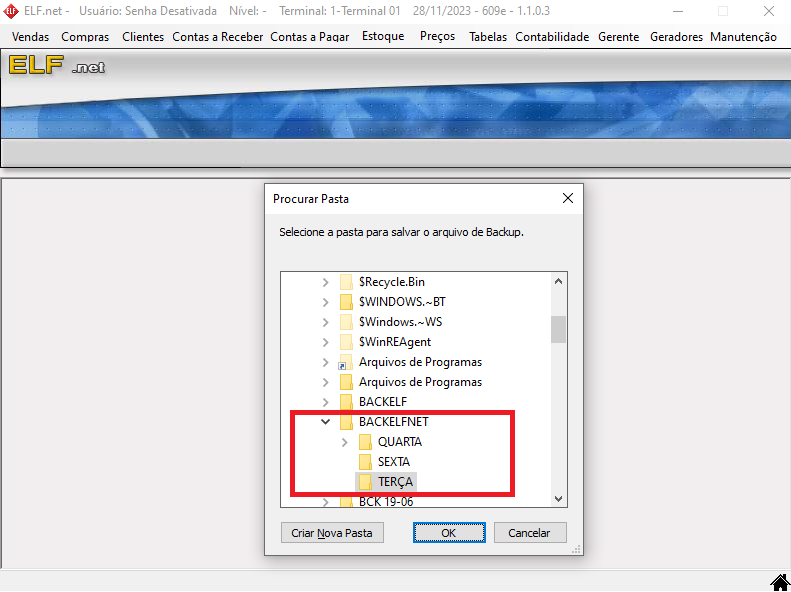Click the scroll down arrow in folder tree

[558, 499]
